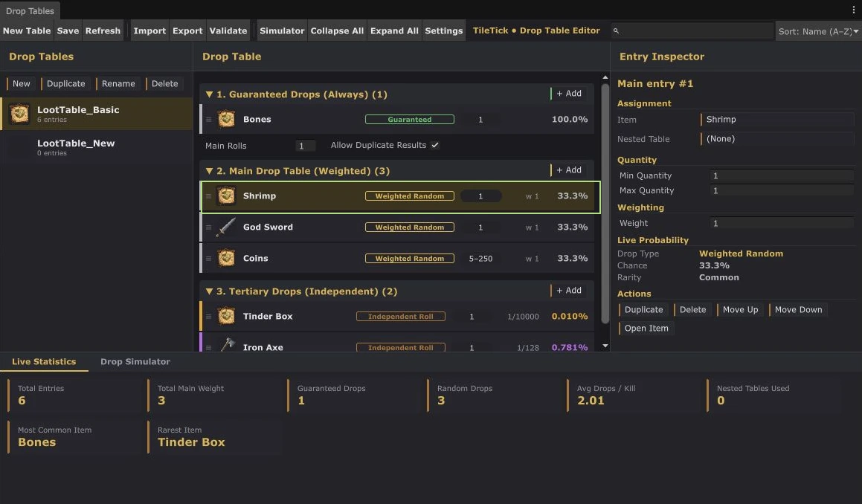
Task: Click the God Sword item icon
Action: click(x=226, y=227)
